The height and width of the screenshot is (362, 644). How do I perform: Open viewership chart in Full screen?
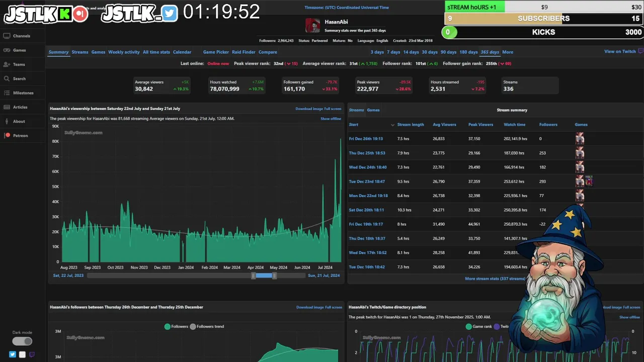tap(333, 109)
